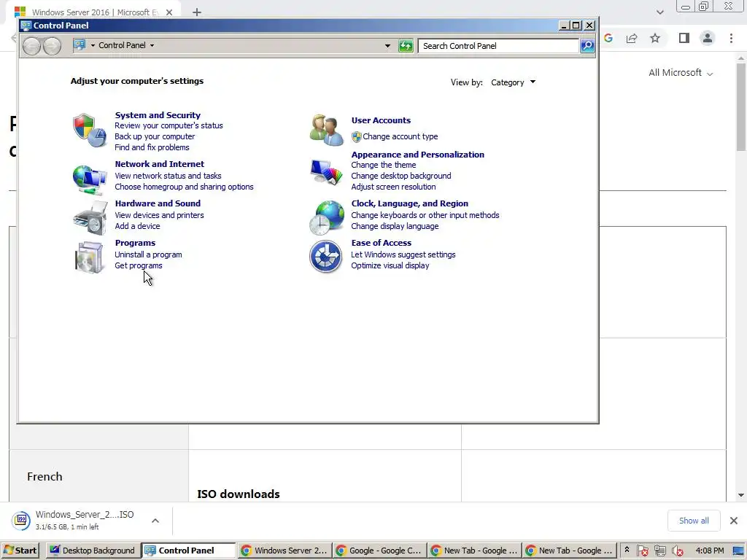Open the System and Security shield icon

tap(90, 130)
